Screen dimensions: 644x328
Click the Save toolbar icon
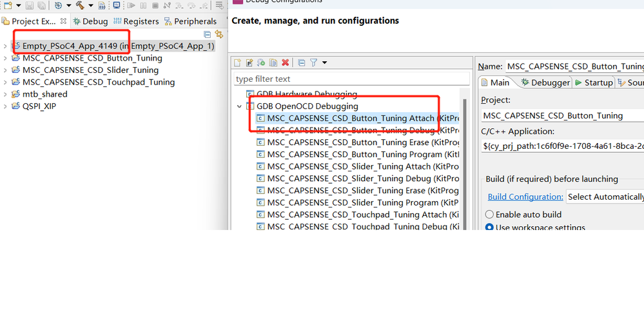pyautogui.click(x=29, y=5)
